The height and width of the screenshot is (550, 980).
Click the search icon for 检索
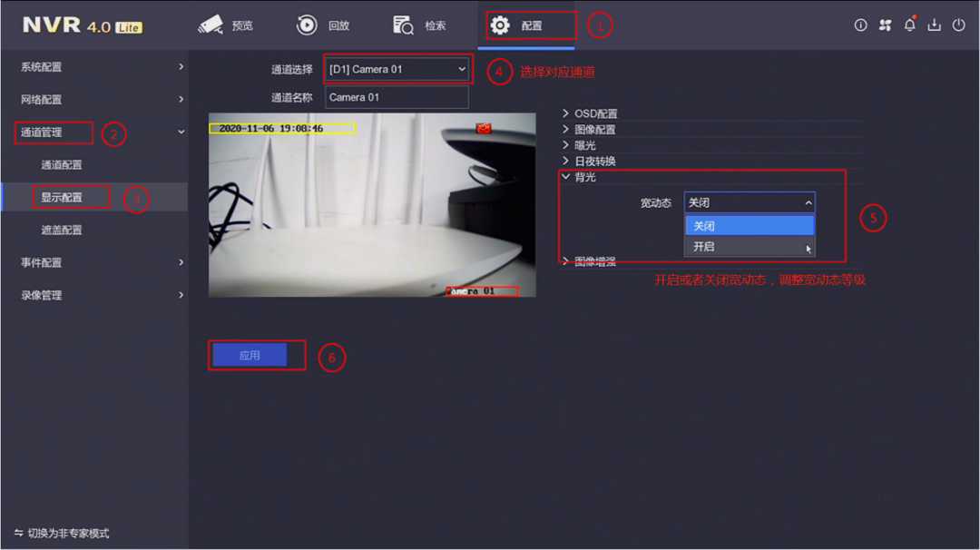coord(404,25)
